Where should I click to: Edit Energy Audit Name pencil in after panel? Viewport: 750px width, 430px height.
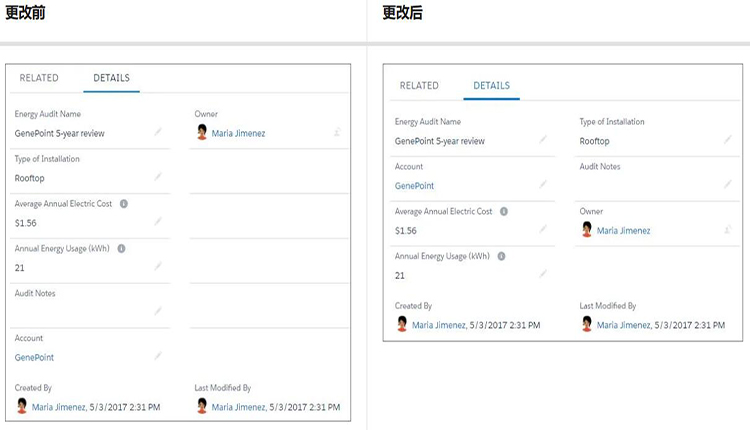pos(543,140)
